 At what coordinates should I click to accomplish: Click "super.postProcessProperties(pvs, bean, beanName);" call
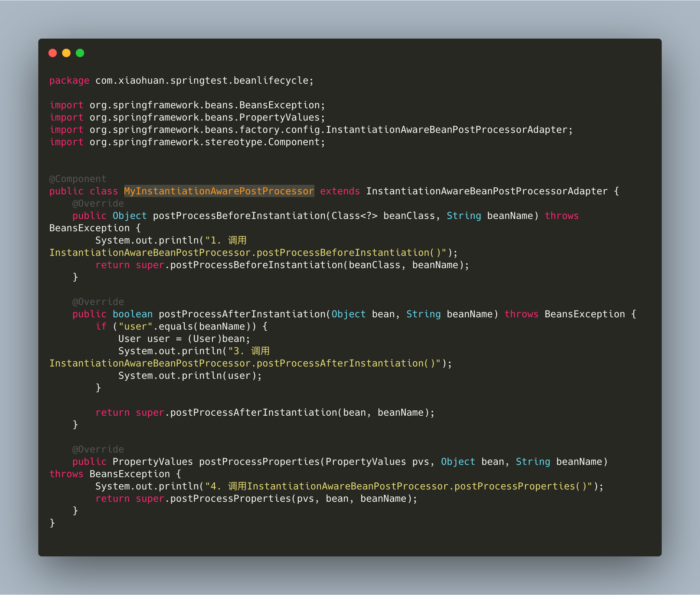tap(277, 499)
